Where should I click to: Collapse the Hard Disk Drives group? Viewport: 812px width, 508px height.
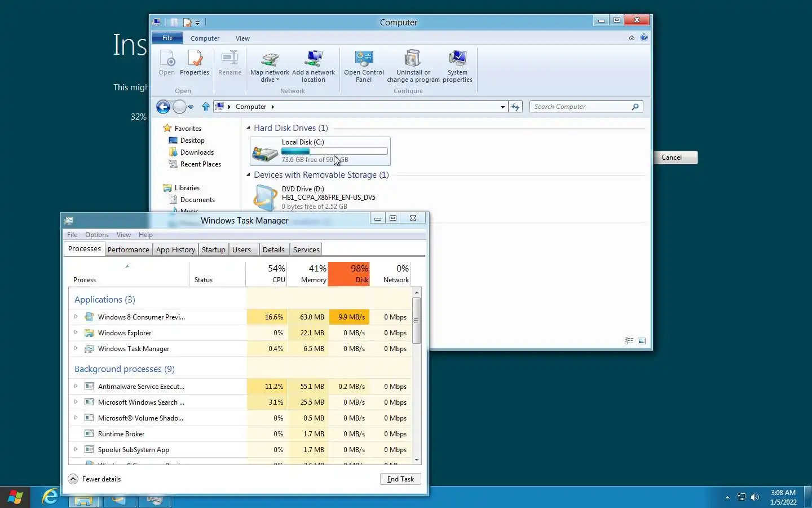(248, 128)
